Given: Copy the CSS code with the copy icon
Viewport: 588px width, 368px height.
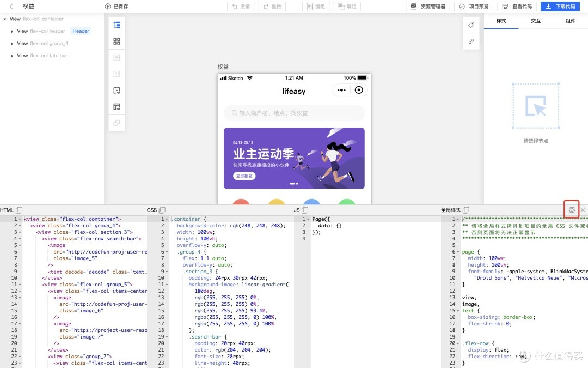Looking at the screenshot, I should pyautogui.click(x=162, y=210).
